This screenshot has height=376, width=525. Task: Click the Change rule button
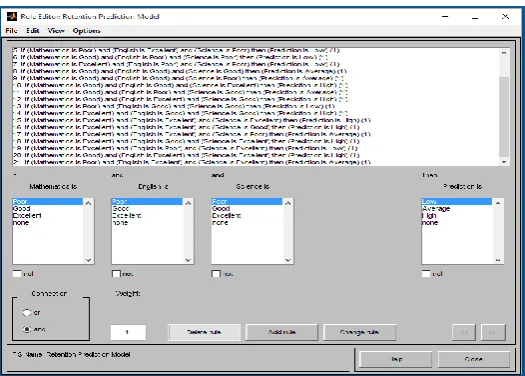coord(359,332)
